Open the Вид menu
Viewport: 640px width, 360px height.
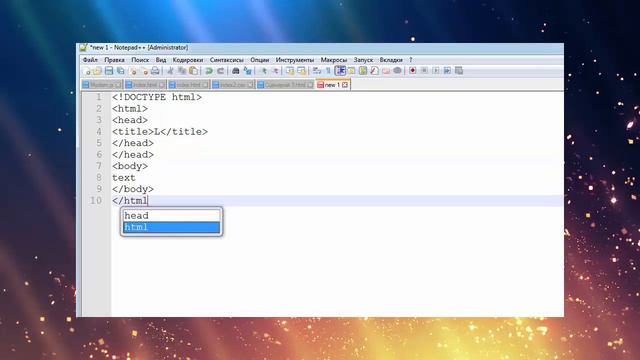[161, 60]
